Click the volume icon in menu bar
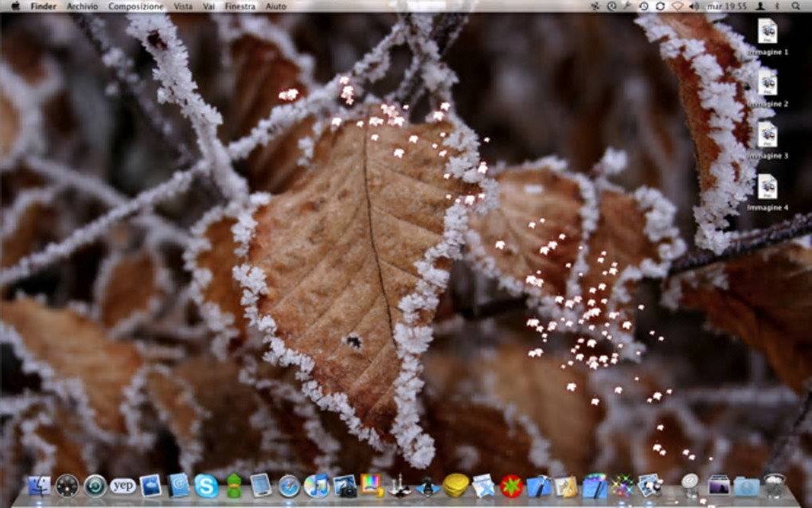Image resolution: width=812 pixels, height=508 pixels. [694, 6]
